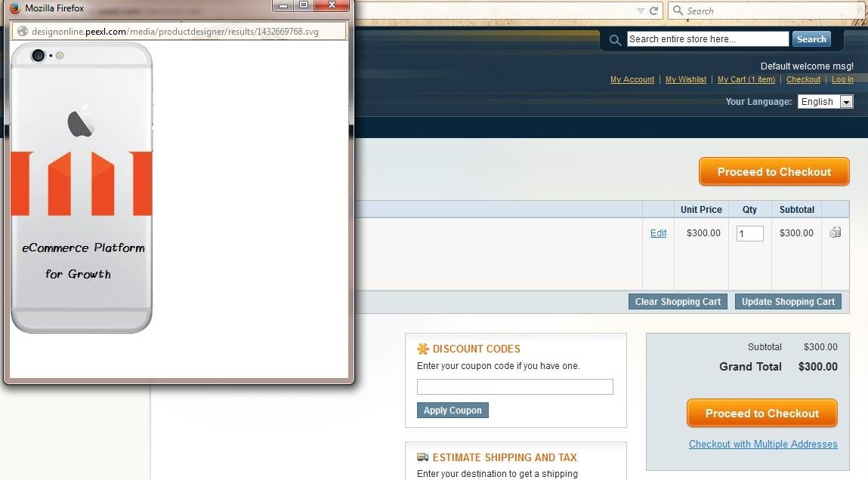The image size is (868, 480).
Task: Minimize the Mozilla Firefox popup window
Action: pos(283,5)
